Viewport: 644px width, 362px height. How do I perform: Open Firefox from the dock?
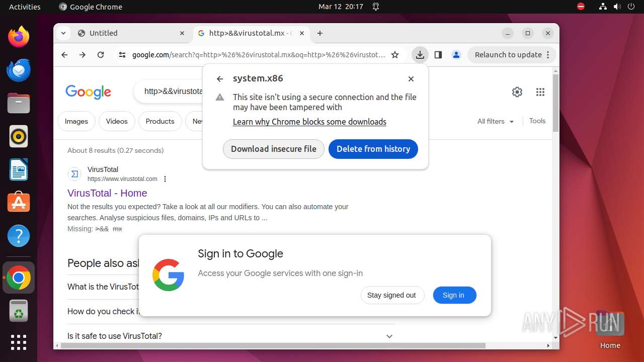pyautogui.click(x=19, y=37)
